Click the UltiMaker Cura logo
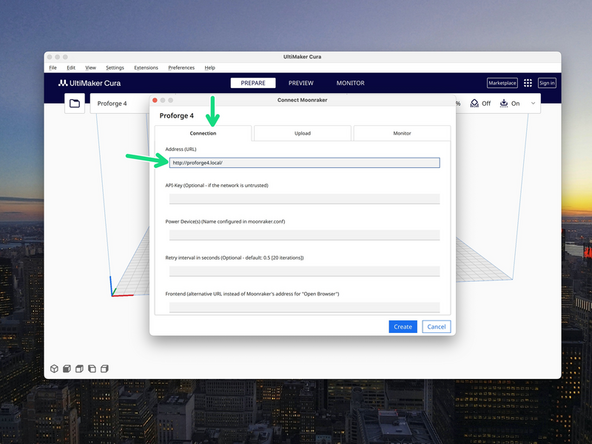Image resolution: width=592 pixels, height=444 pixels. coord(89,83)
